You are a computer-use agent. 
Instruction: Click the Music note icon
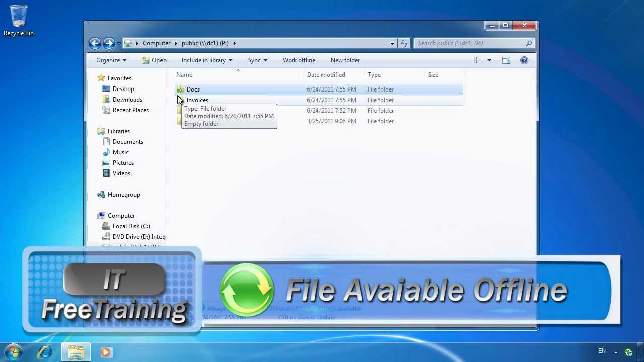[106, 152]
